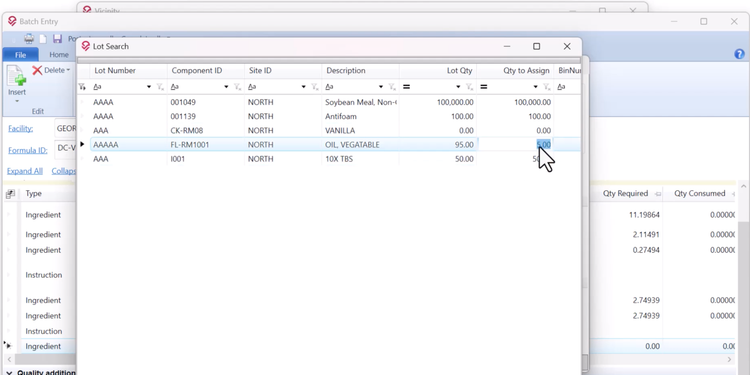Screen dimensions: 750x375
Task: Sort by the Qty to Assign column header
Action: [515, 71]
